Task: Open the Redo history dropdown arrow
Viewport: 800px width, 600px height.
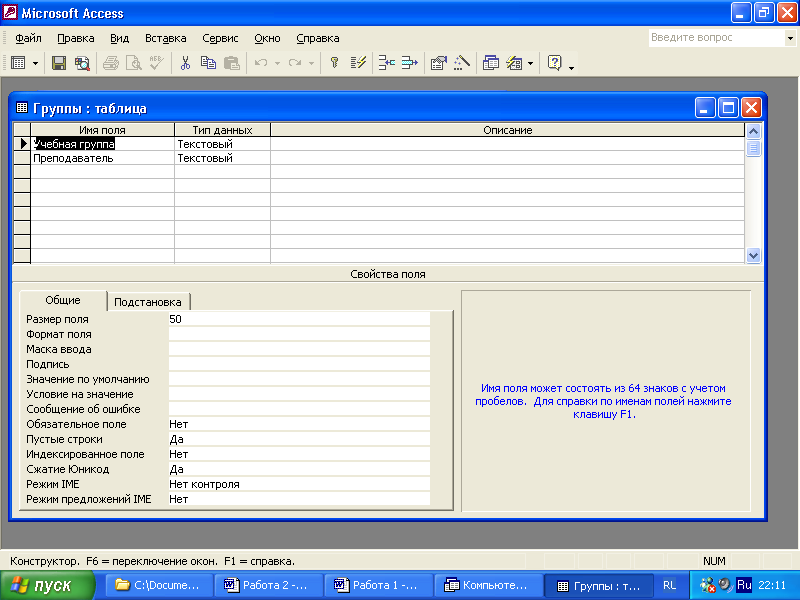Action: [x=311, y=64]
